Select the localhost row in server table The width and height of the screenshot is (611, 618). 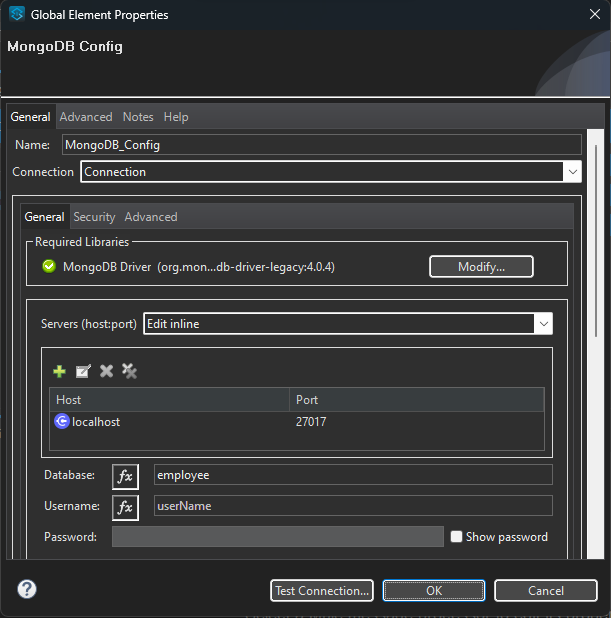[170, 422]
